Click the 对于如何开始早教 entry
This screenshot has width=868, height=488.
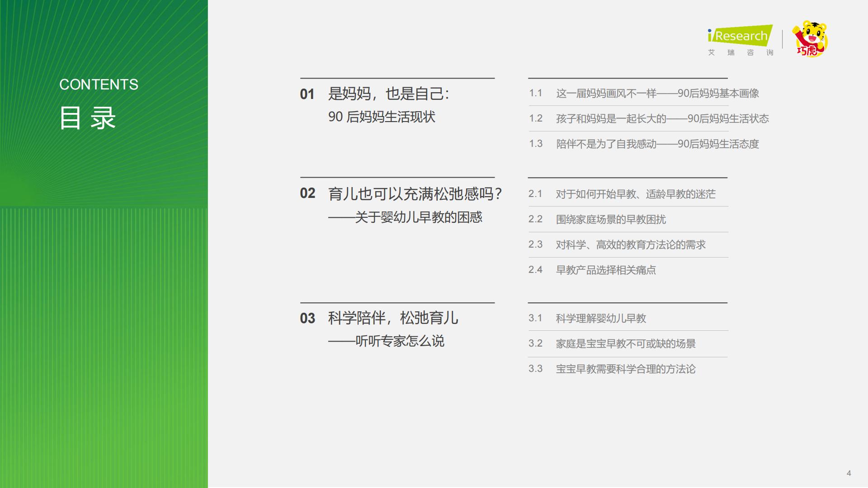tap(636, 194)
